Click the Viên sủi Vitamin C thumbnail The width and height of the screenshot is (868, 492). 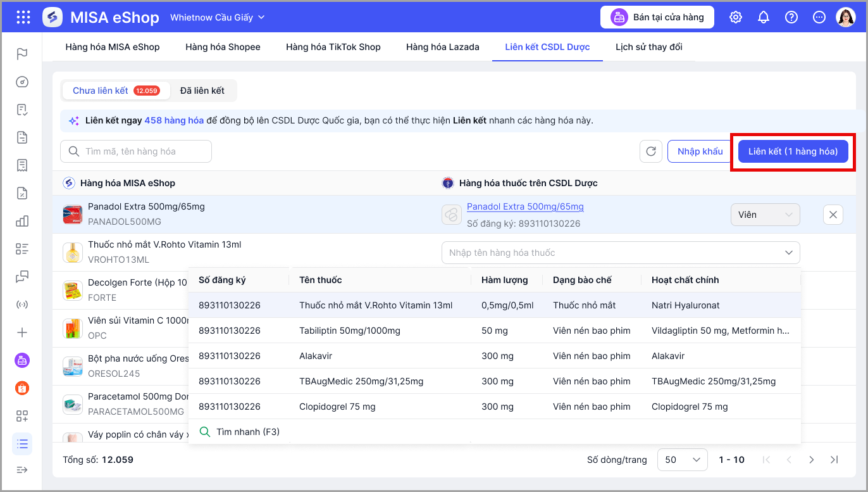pos(73,329)
